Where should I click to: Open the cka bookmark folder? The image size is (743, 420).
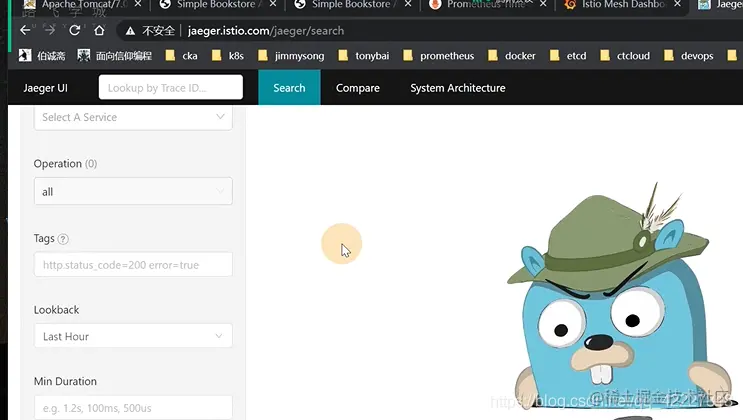tap(181, 56)
